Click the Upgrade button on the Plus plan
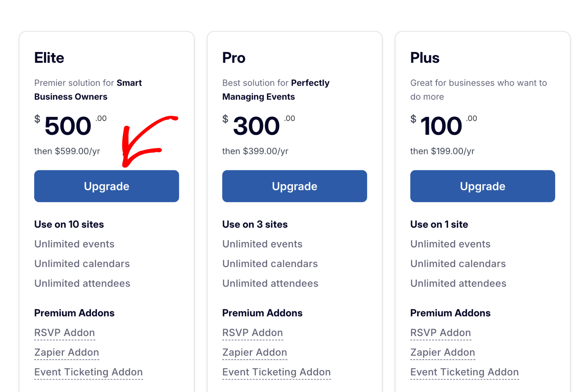The height and width of the screenshot is (392, 582). [x=482, y=186]
